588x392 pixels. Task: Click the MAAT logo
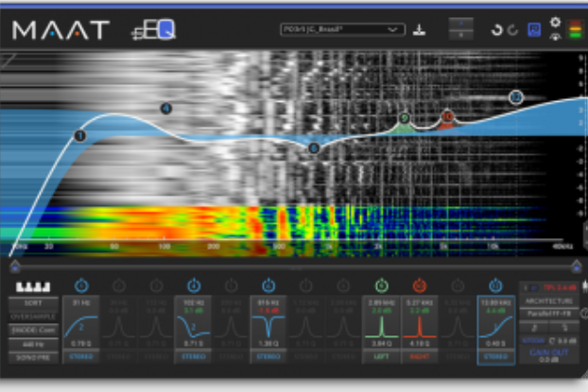click(x=61, y=30)
